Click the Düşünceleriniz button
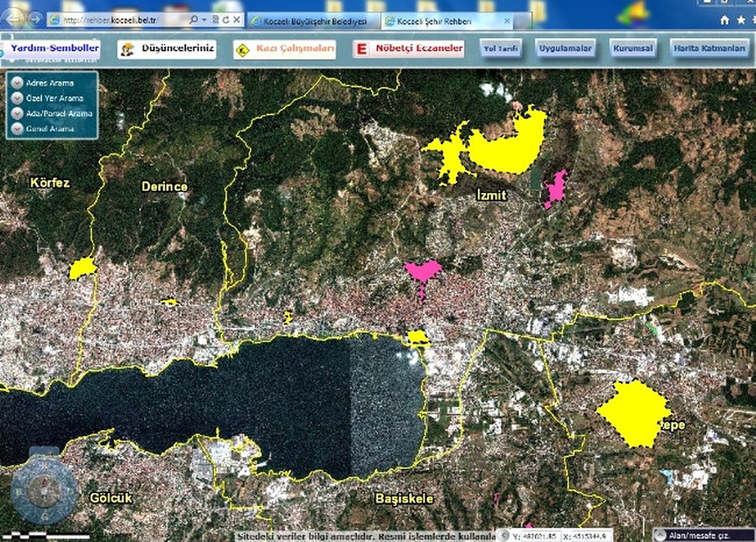 point(168,50)
